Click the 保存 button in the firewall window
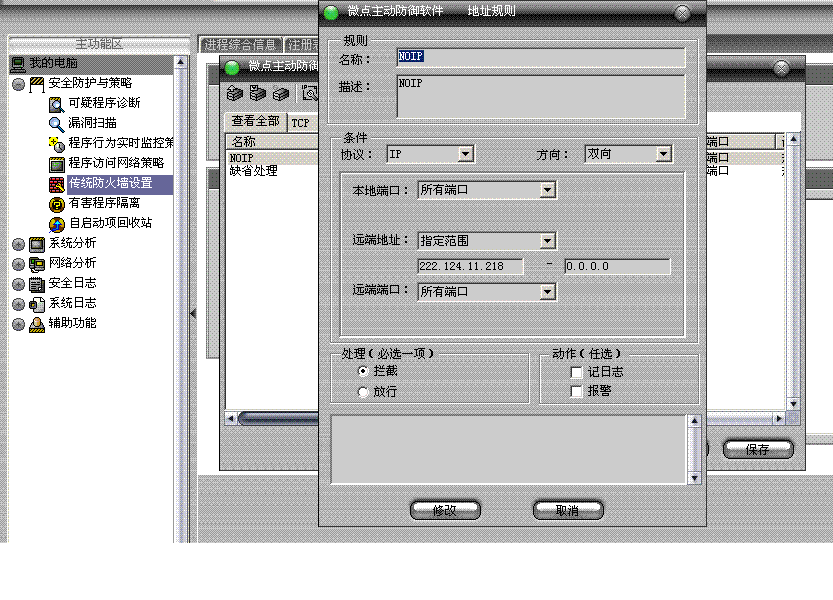The width and height of the screenshot is (833, 600). coord(758,450)
